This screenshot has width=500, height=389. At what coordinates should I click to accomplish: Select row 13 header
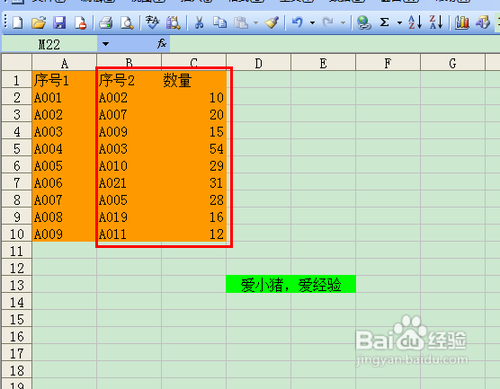17,285
